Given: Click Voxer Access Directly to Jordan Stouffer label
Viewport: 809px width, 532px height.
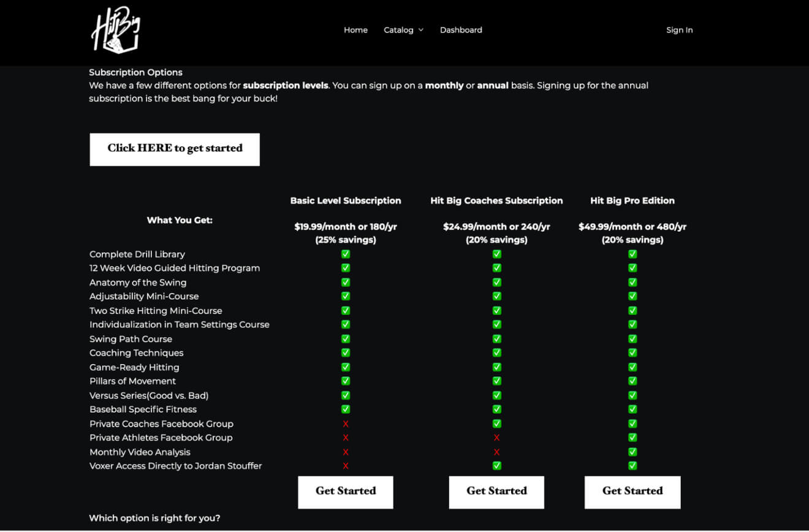Looking at the screenshot, I should tap(175, 466).
